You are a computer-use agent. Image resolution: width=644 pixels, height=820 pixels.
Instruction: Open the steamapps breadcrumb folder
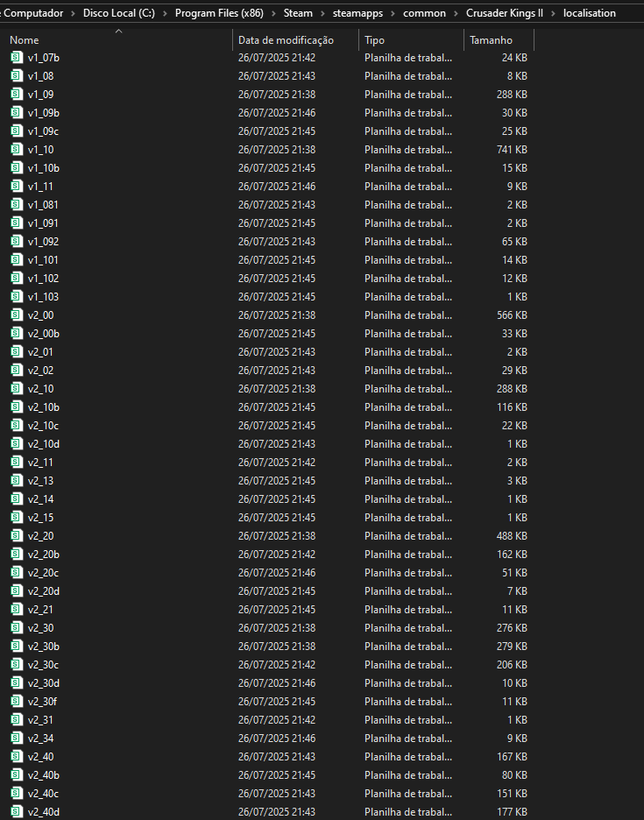pos(357,13)
